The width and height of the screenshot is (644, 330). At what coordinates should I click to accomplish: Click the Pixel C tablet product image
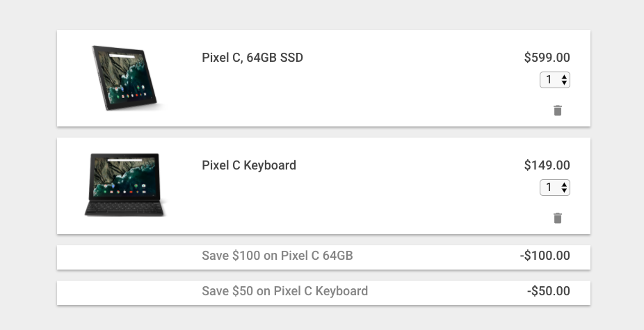pyautogui.click(x=127, y=78)
